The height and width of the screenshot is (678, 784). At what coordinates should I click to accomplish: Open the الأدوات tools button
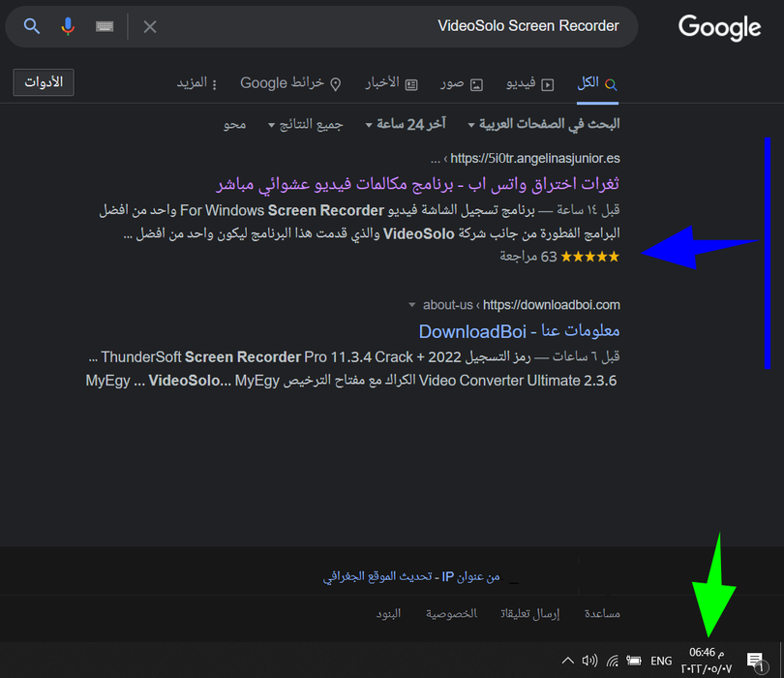click(44, 82)
